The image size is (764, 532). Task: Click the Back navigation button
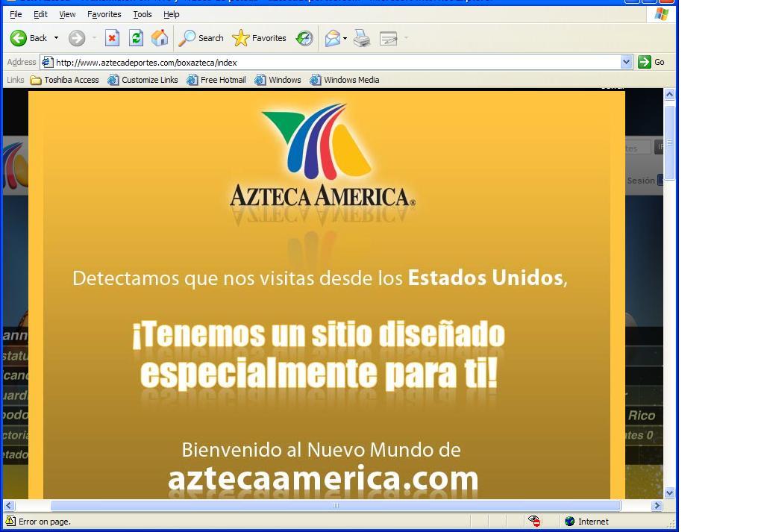29,38
